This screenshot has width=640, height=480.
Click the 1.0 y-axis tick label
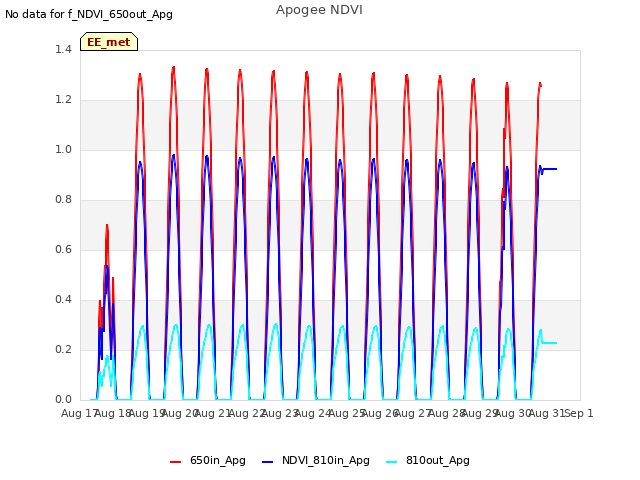point(63,149)
